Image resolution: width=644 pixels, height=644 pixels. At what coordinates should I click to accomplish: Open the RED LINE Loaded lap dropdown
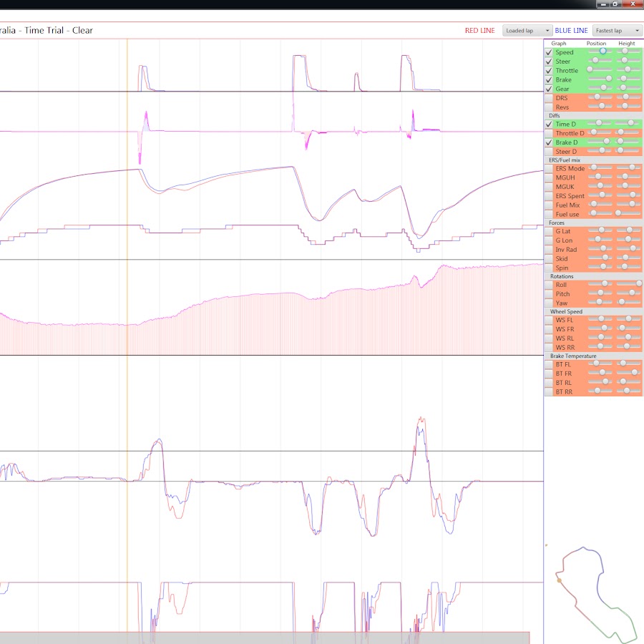point(527,30)
